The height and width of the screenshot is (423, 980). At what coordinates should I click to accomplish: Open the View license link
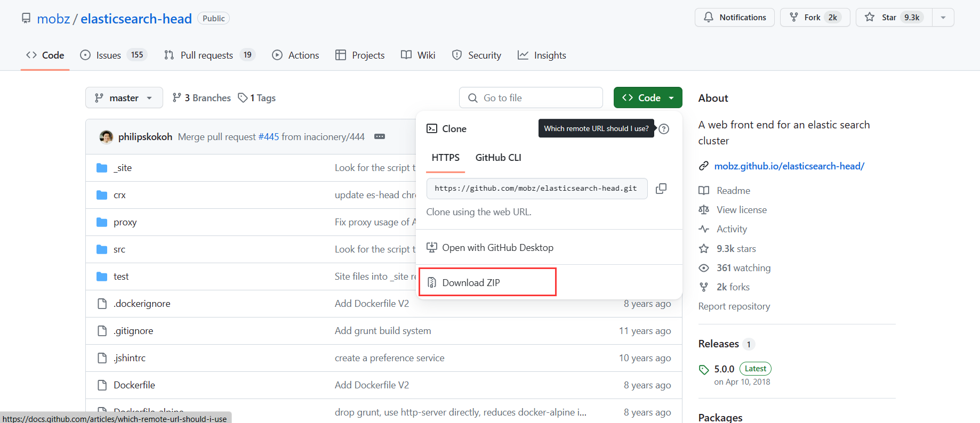click(742, 210)
